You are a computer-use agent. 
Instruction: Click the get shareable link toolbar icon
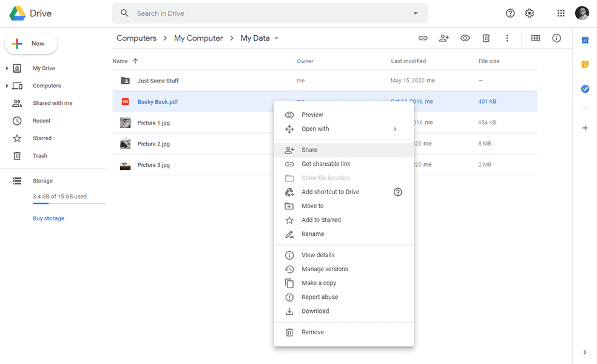point(423,38)
